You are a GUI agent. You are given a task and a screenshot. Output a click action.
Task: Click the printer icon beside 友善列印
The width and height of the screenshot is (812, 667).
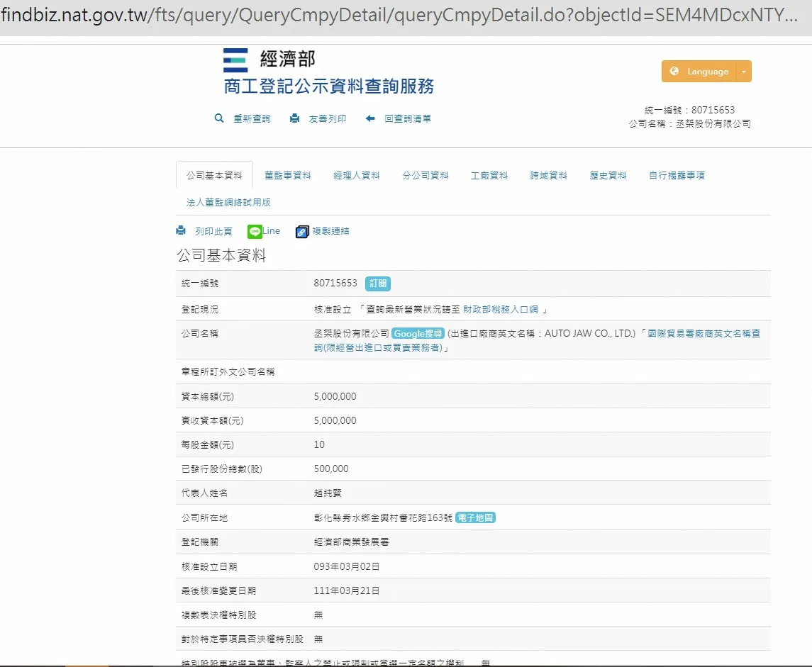point(294,118)
